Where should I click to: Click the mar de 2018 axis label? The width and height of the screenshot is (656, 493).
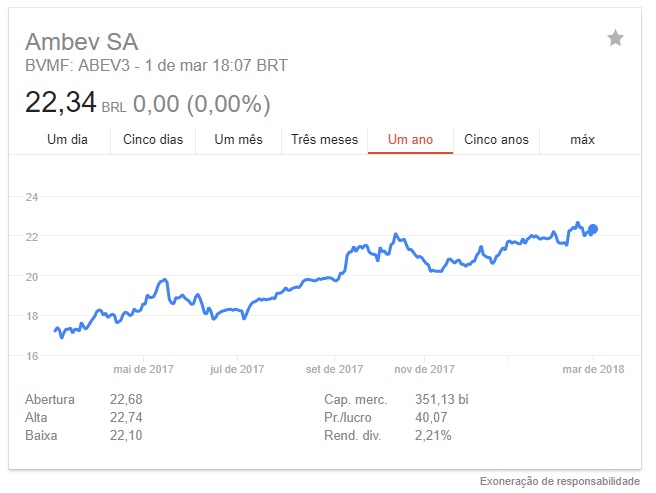click(x=593, y=369)
